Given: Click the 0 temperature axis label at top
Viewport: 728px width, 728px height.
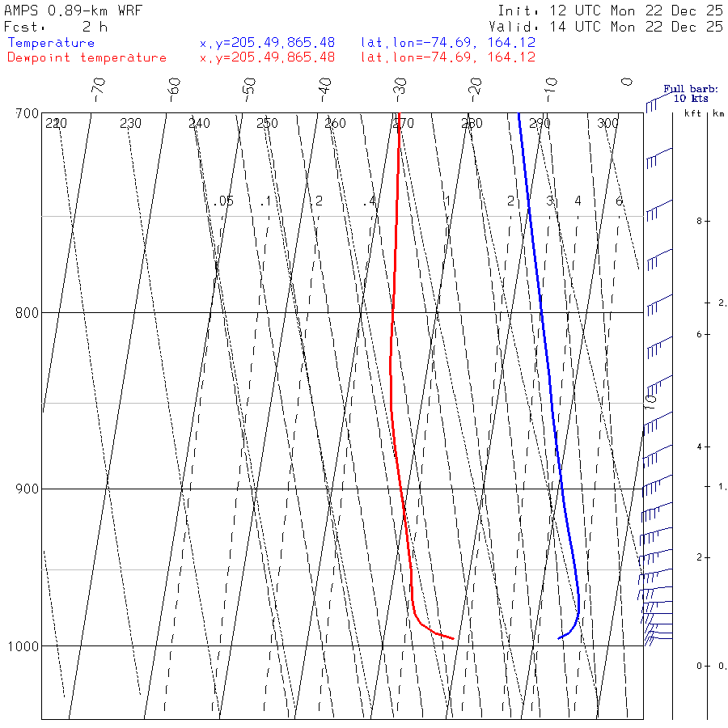Looking at the screenshot, I should pos(627,83).
